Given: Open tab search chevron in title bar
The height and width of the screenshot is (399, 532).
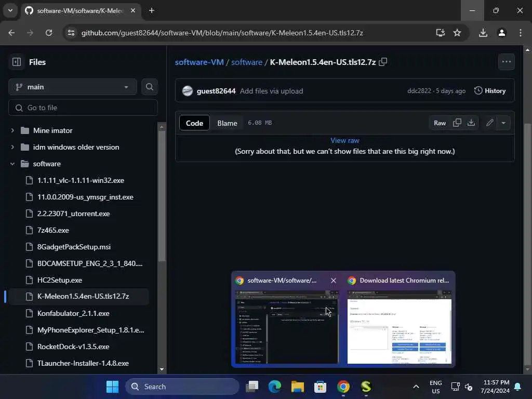Looking at the screenshot, I should (10, 10).
